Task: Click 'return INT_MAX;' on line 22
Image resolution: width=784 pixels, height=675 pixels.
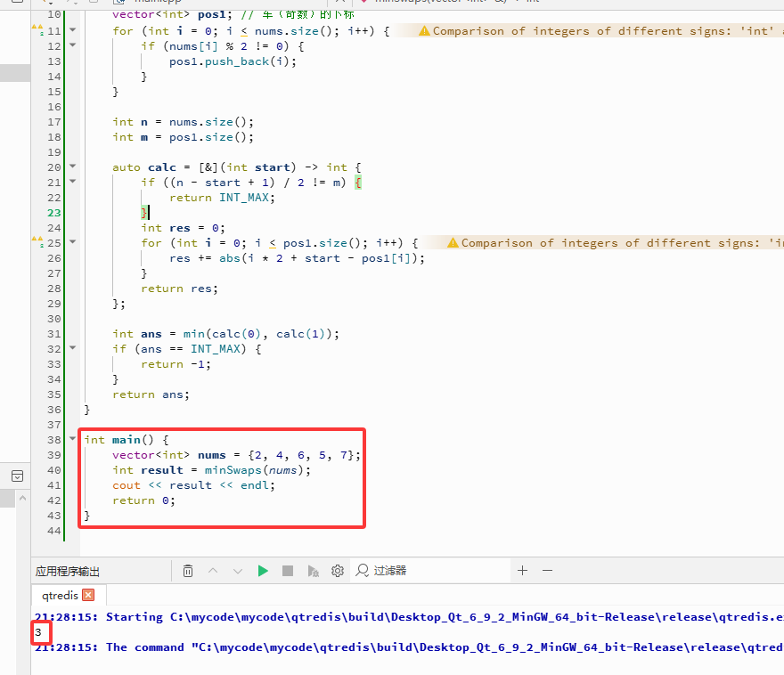Action: [222, 198]
